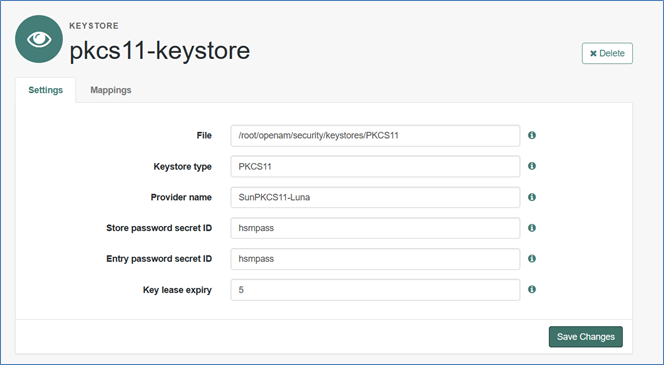The height and width of the screenshot is (365, 664).
Task: Click the Keystore type label
Action: click(x=183, y=167)
